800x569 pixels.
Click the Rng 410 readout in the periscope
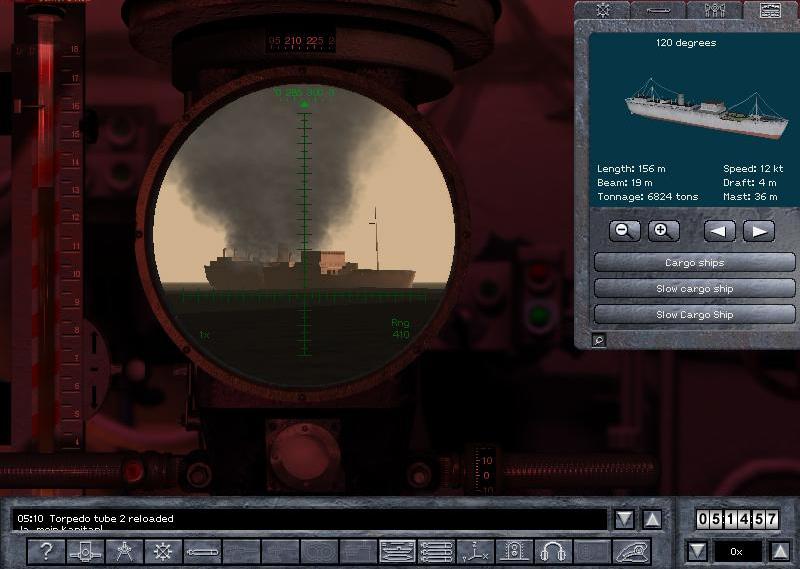point(401,329)
